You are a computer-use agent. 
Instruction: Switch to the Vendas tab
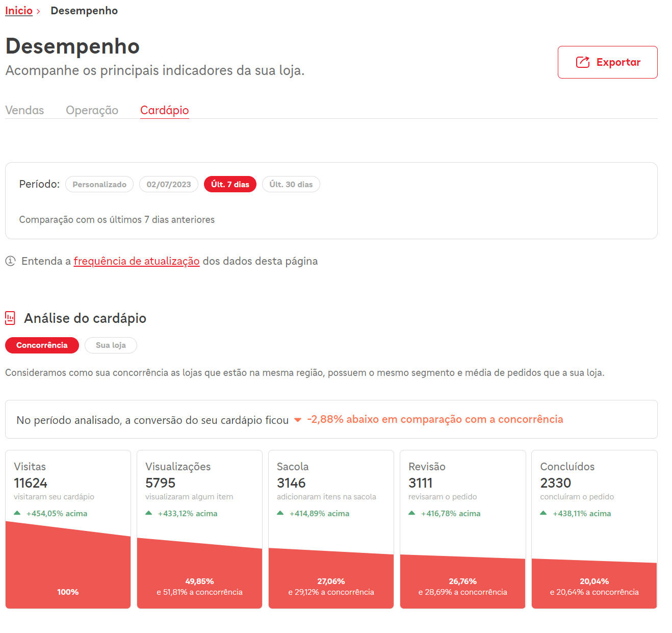[24, 110]
